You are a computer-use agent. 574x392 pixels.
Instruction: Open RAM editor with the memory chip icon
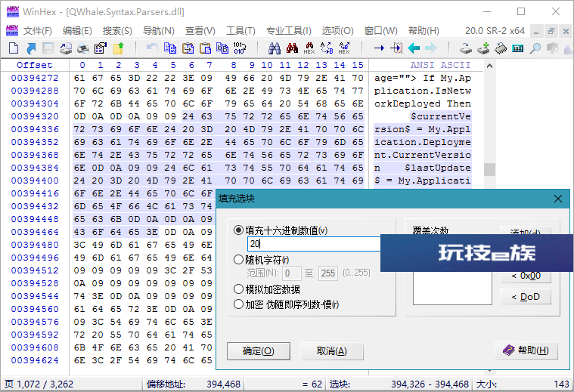pos(501,48)
